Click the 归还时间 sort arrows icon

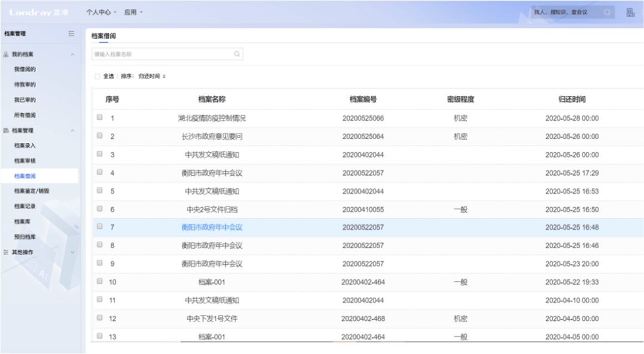coord(164,76)
